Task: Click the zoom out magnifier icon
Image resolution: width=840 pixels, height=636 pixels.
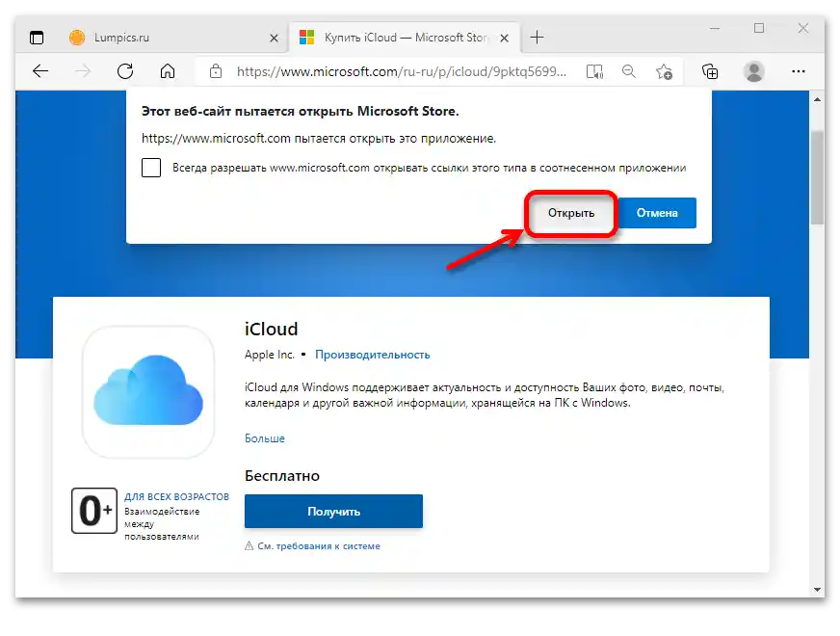Action: pos(629,71)
